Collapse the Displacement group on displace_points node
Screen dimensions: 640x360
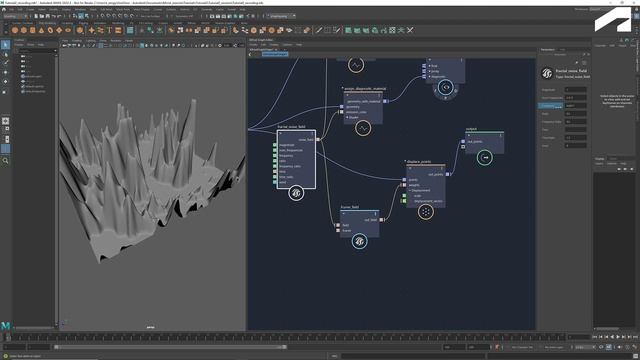coord(410,191)
